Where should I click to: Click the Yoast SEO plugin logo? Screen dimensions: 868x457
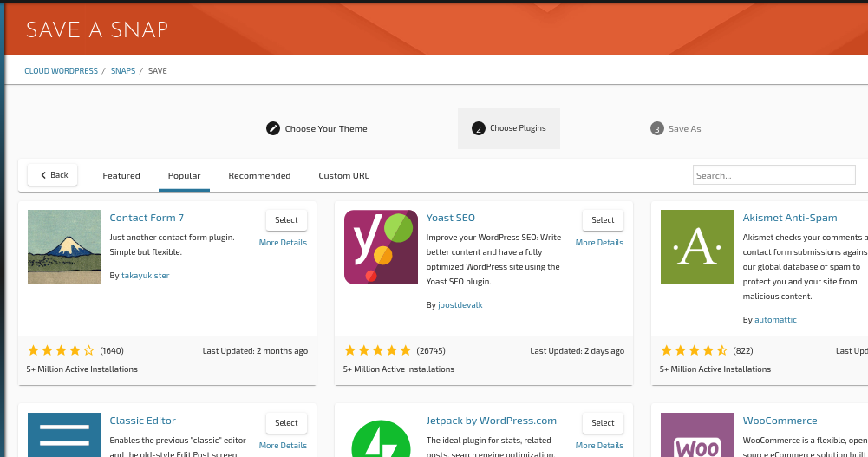pyautogui.click(x=381, y=247)
